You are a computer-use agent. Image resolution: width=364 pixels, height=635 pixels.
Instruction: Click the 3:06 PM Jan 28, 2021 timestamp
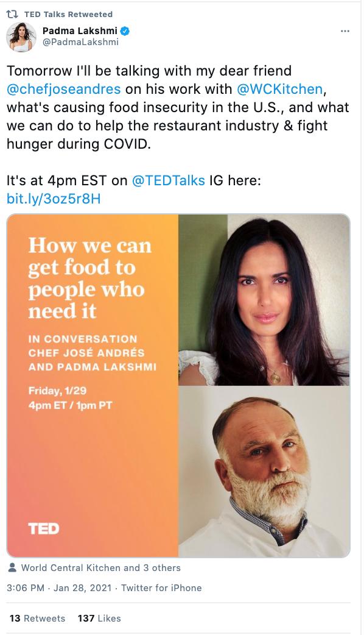(59, 588)
